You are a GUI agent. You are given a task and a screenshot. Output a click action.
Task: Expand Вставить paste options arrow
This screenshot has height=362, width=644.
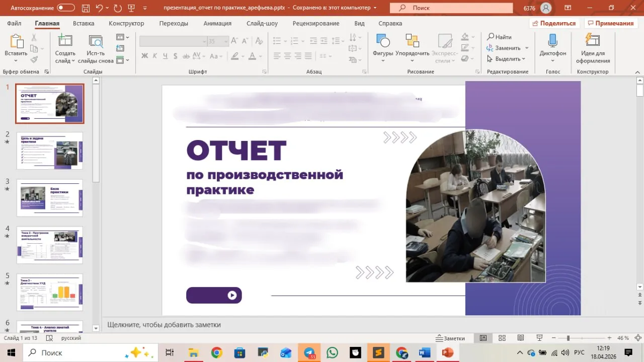(x=16, y=61)
